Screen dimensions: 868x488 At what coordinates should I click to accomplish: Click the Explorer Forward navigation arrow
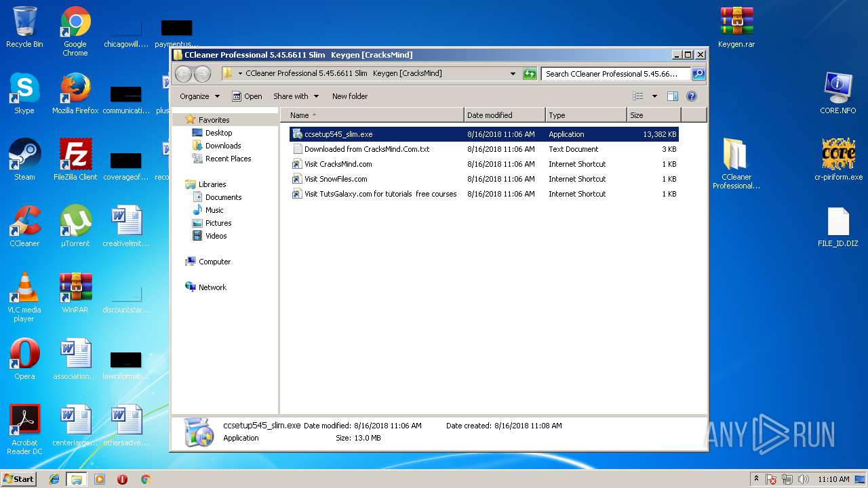click(202, 74)
